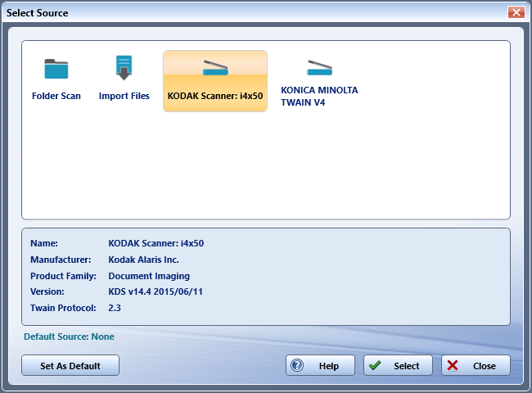
Task: Click the Default Source: None text
Action: coord(69,337)
